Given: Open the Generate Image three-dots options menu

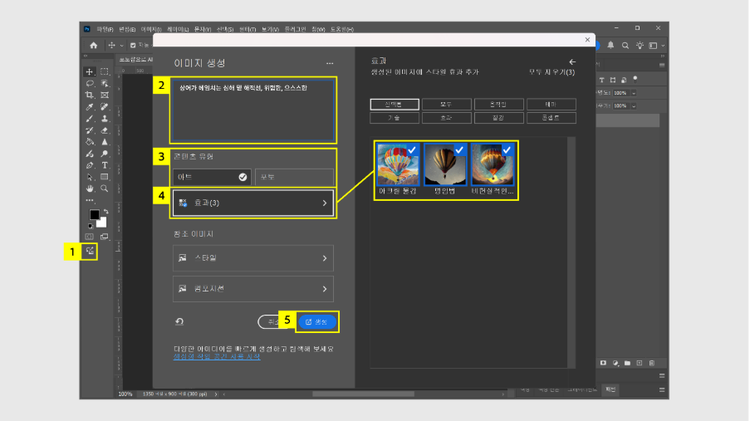Looking at the screenshot, I should click(330, 63).
